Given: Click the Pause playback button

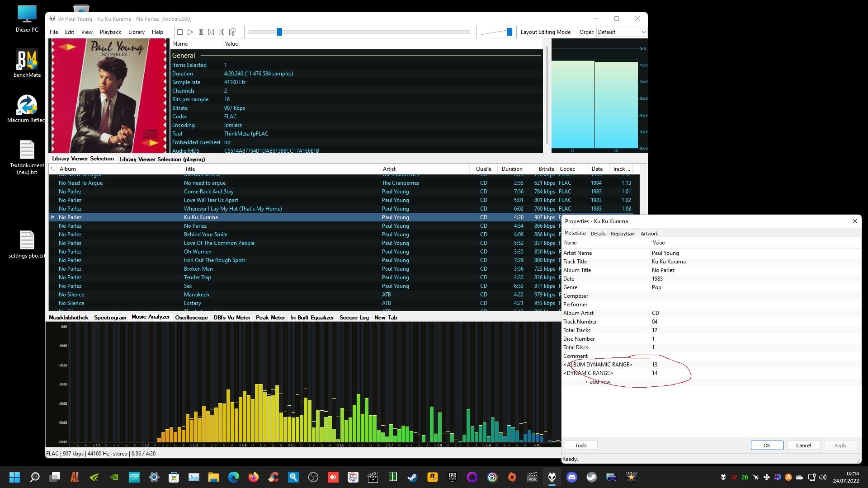Looking at the screenshot, I should tap(201, 32).
